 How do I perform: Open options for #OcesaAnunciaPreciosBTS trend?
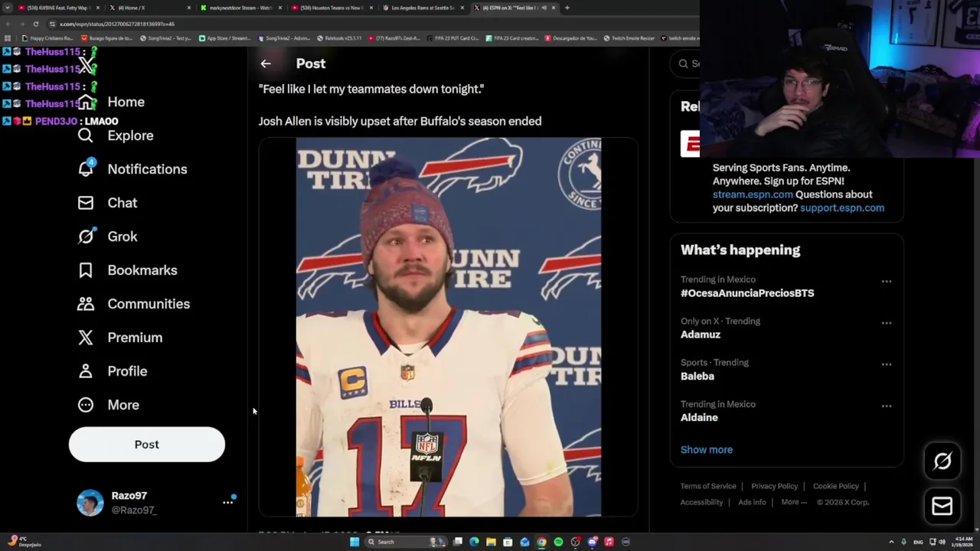(x=886, y=282)
